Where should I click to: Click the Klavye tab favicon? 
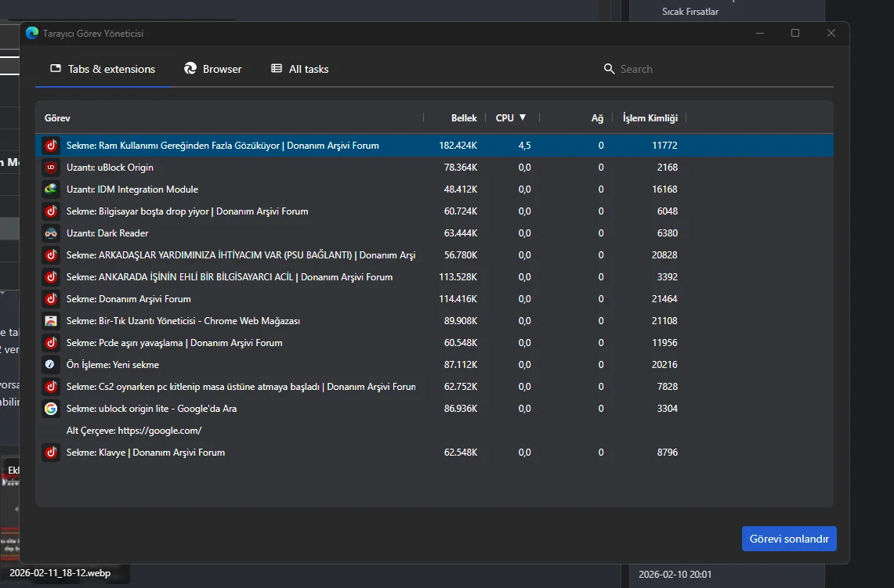[51, 453]
